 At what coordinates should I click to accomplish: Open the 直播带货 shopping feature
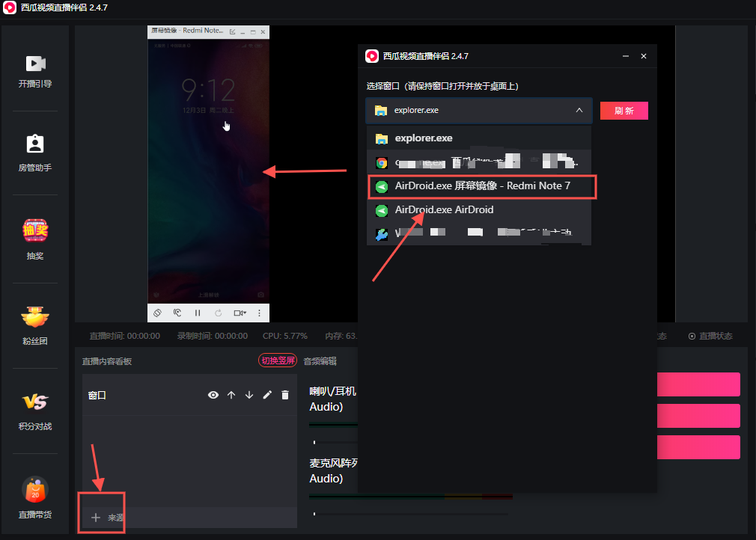(35, 497)
